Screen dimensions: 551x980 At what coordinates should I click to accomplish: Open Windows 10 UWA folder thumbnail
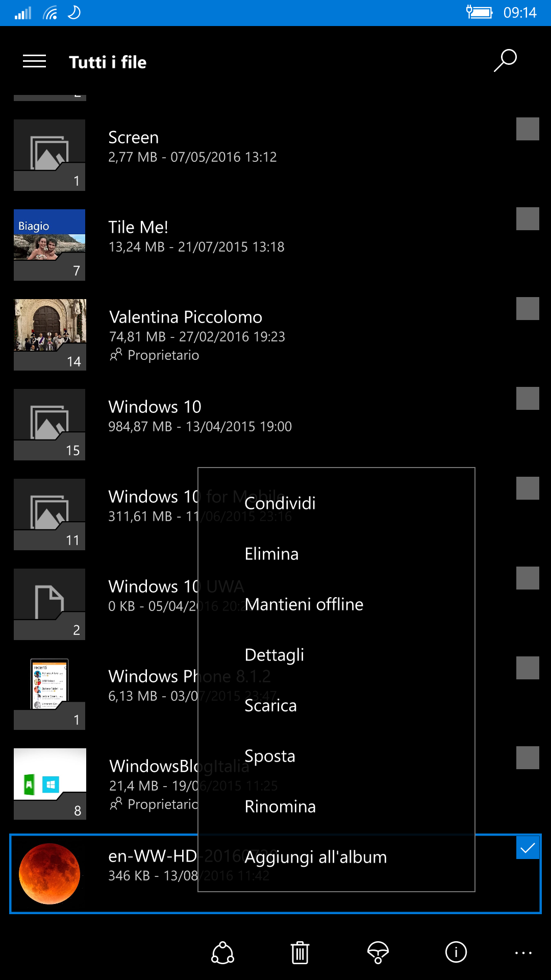pyautogui.click(x=49, y=604)
